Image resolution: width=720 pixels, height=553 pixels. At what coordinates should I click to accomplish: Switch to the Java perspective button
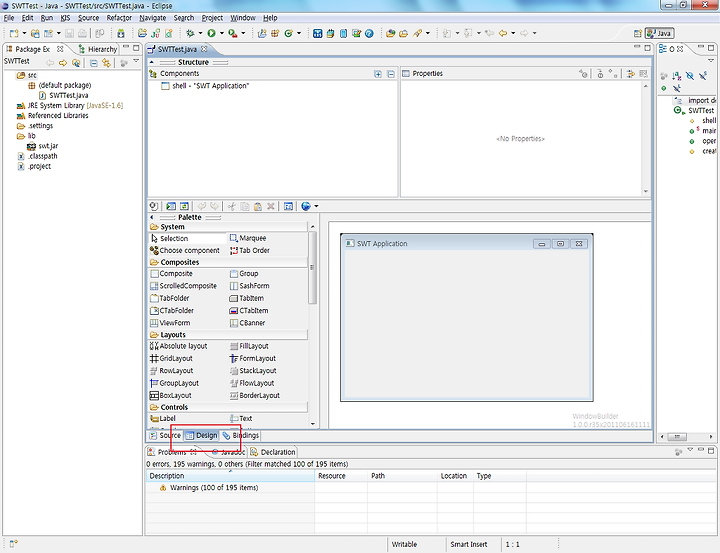(659, 33)
